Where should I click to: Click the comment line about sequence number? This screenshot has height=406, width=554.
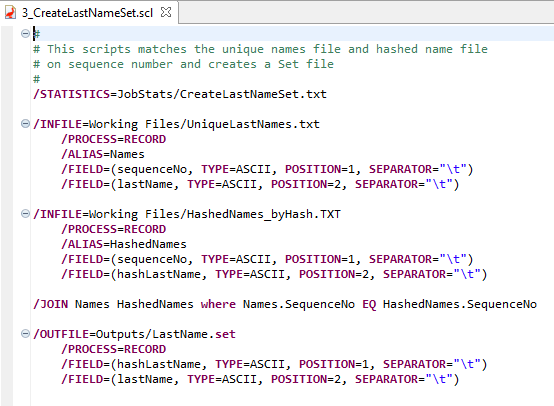pyautogui.click(x=183, y=64)
